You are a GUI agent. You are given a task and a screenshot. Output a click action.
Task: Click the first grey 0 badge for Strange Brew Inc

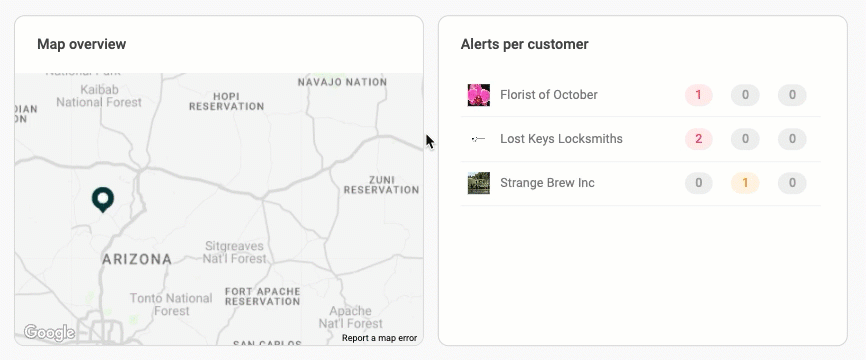click(699, 183)
